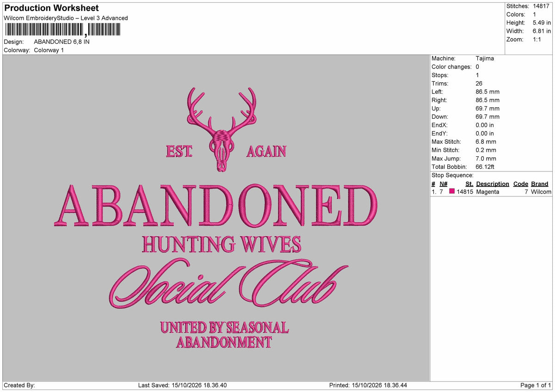This screenshot has width=555, height=392.
Task: Click 'Page 1 of 1' in footer
Action: 536,385
